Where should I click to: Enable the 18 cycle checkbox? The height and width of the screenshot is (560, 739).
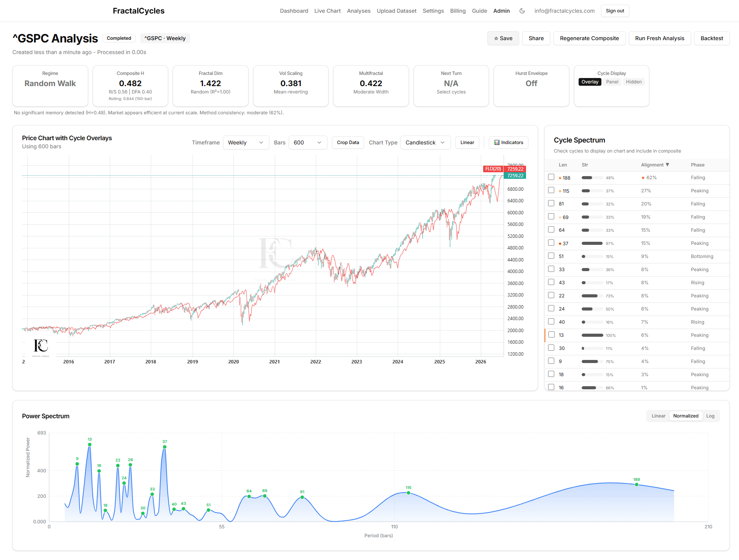click(x=551, y=374)
